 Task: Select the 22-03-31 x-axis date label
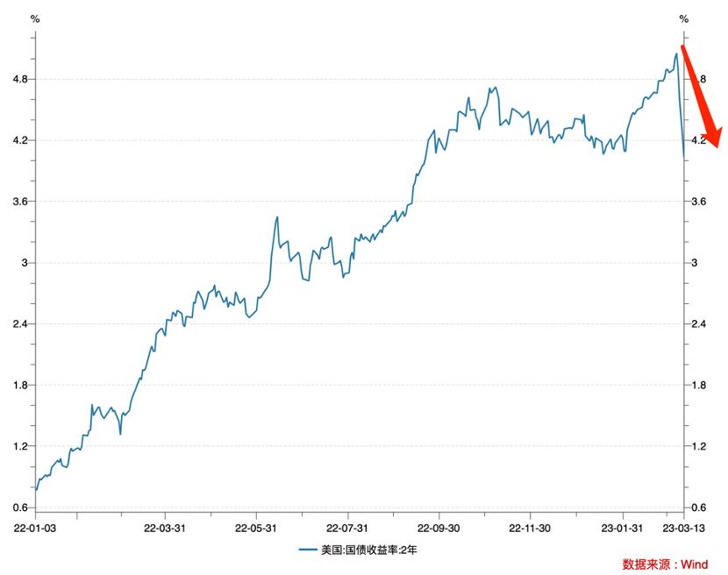click(x=164, y=528)
